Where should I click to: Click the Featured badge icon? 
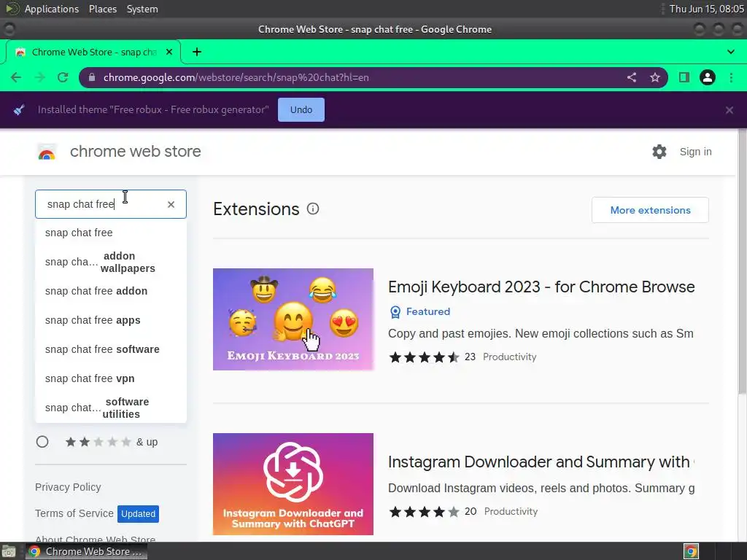395,312
